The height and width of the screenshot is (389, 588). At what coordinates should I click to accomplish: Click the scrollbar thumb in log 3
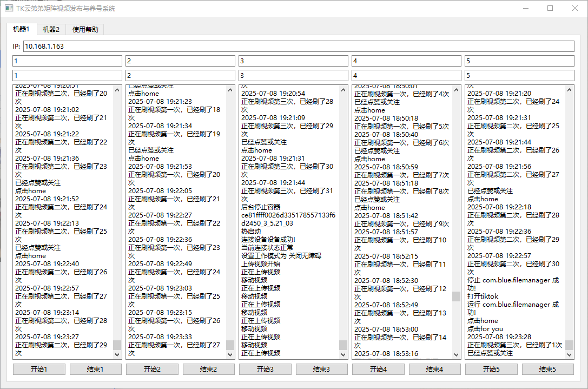tap(343, 345)
